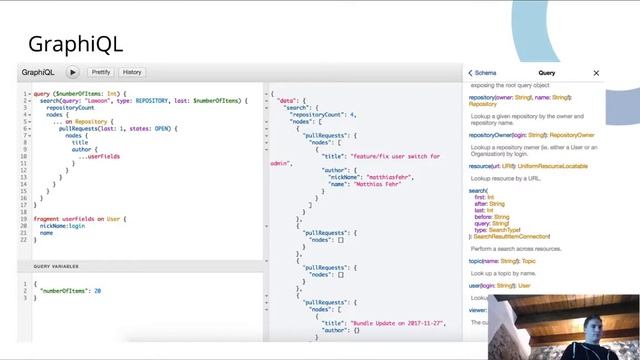640x360 pixels.
Task: Select the repositoryOwner field in docs
Action: click(489, 135)
